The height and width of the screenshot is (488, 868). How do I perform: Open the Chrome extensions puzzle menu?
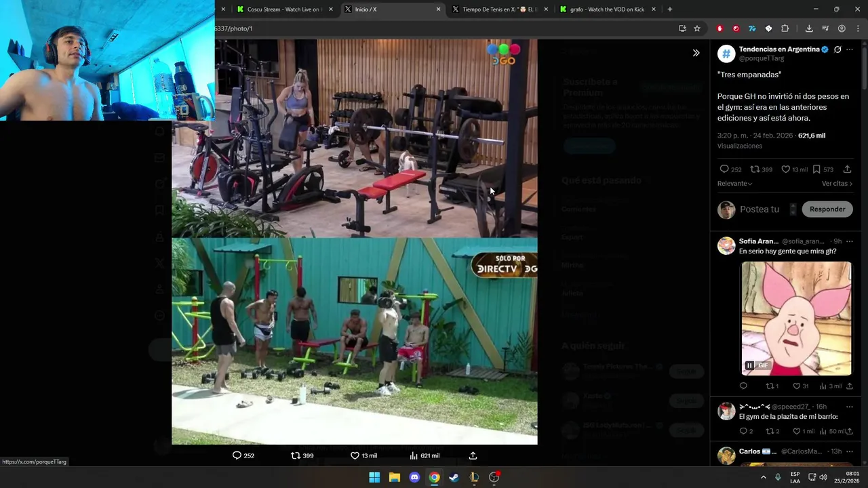pyautogui.click(x=785, y=28)
